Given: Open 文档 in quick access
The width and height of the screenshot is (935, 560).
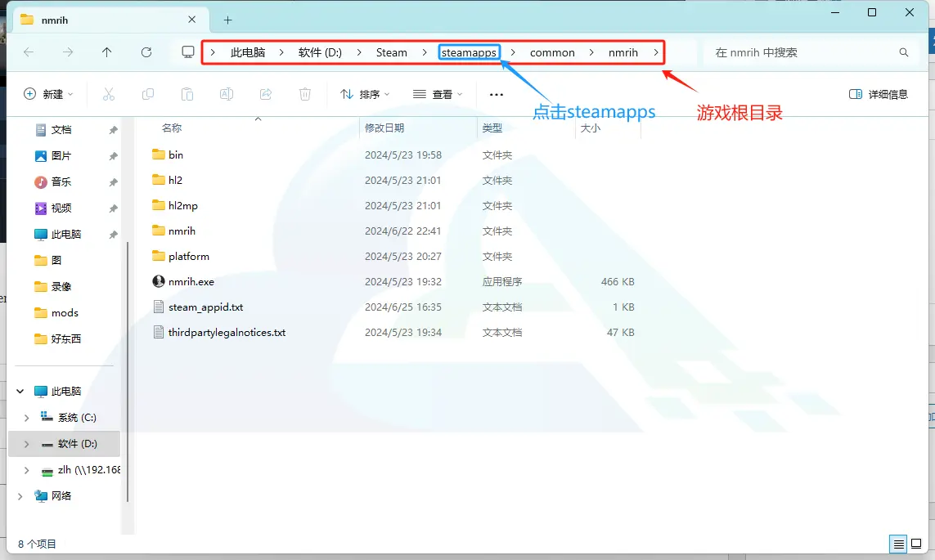Looking at the screenshot, I should (61, 130).
